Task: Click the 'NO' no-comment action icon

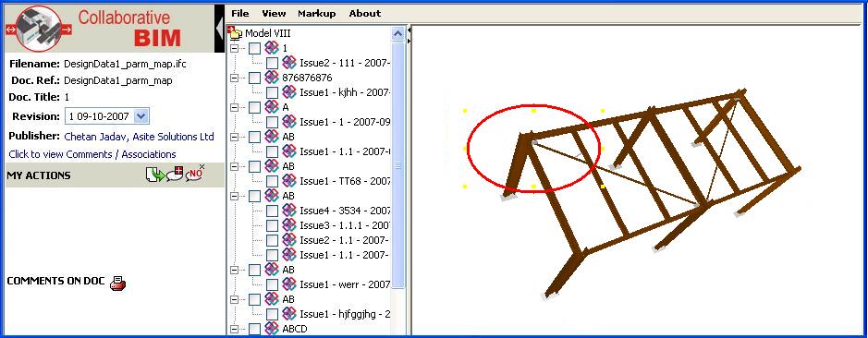Action: click(x=195, y=173)
